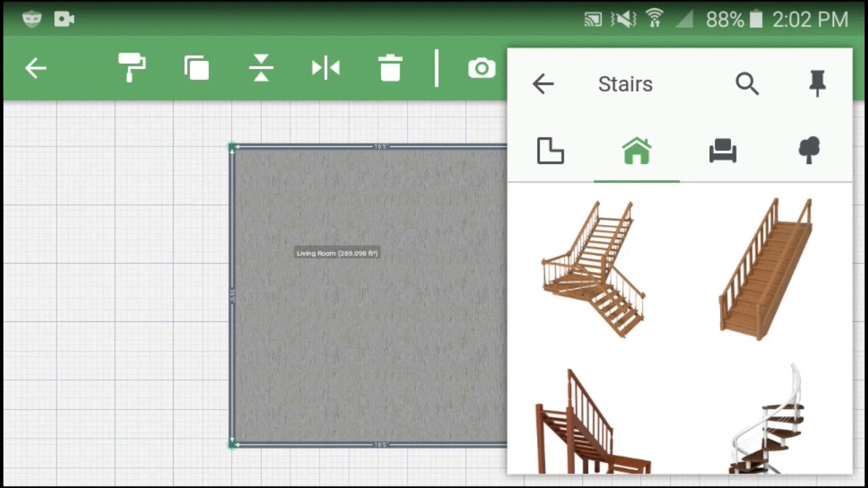
Task: Tap the 88% battery indicator
Action: 736,20
